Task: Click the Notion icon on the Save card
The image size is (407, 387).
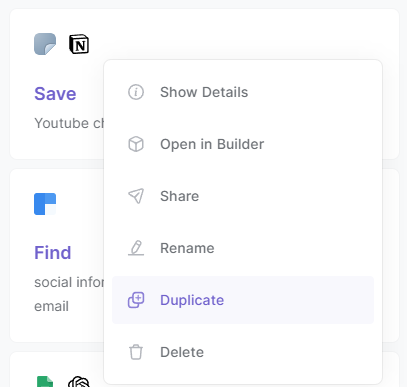Action: [x=79, y=44]
